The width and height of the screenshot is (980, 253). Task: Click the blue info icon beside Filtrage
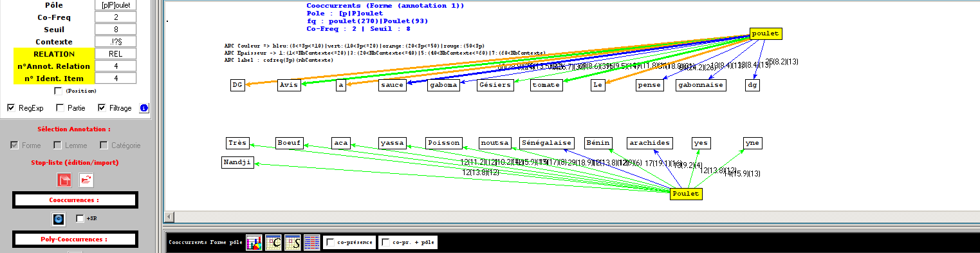144,108
